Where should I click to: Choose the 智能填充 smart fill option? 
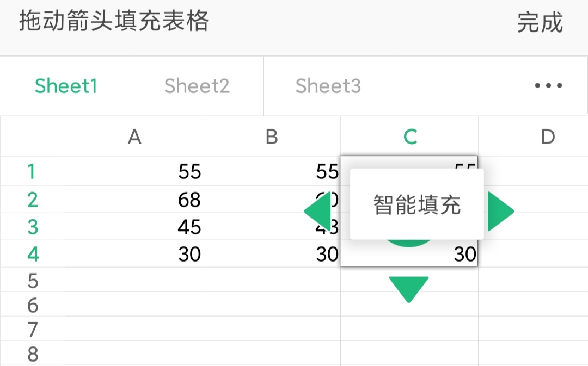[x=417, y=204]
